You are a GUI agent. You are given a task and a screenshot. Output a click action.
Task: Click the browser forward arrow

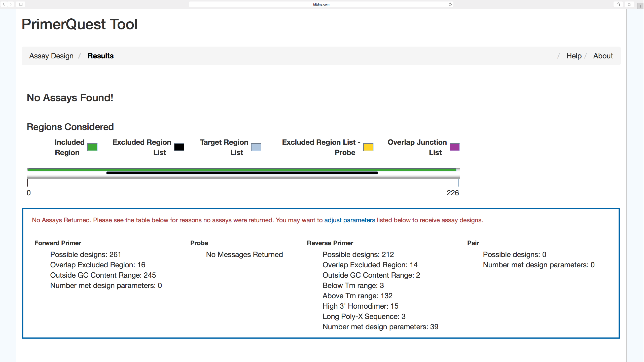pyautogui.click(x=11, y=4)
